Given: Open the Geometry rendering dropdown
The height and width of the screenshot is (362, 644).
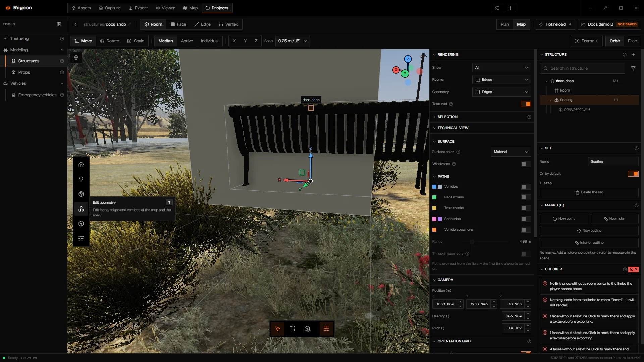Looking at the screenshot, I should (x=501, y=92).
